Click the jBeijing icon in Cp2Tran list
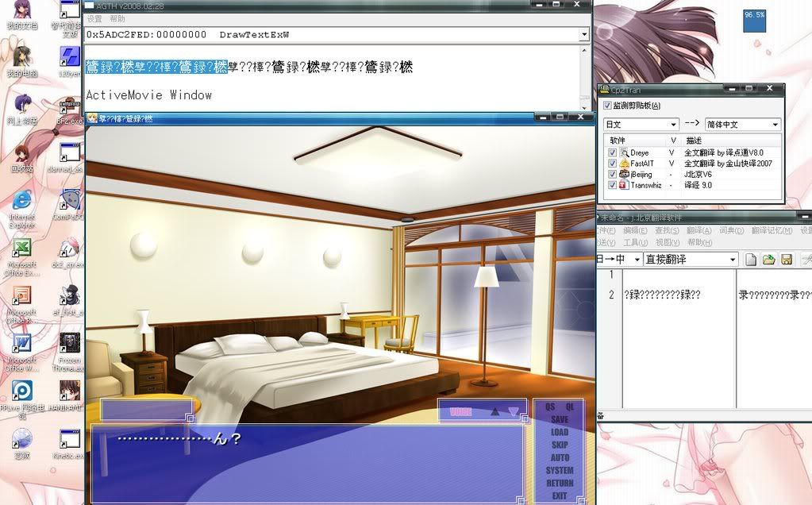 [x=624, y=175]
